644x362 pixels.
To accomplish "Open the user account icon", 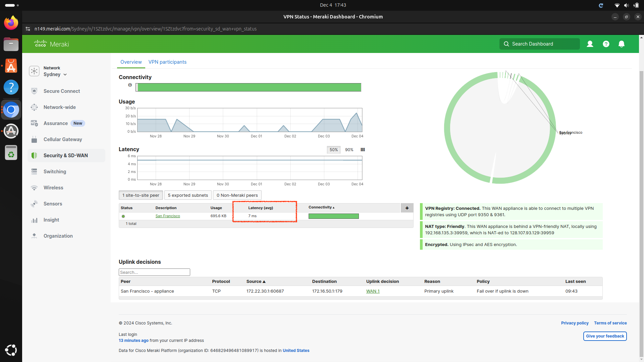I will click(x=590, y=44).
